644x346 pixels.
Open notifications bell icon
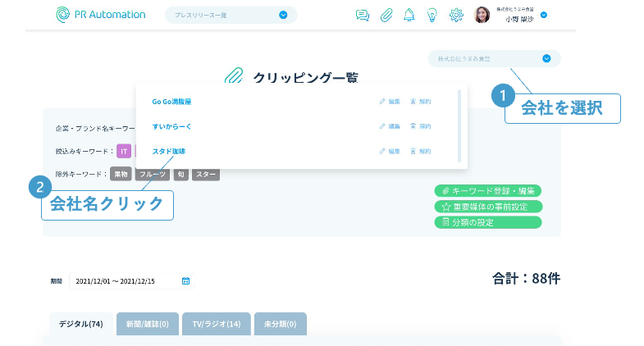[409, 15]
